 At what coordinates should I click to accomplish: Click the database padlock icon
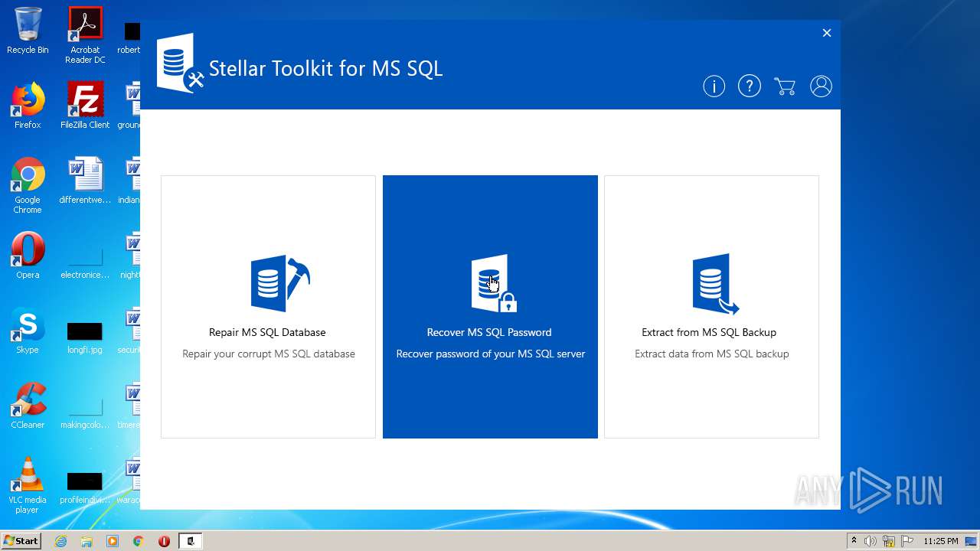(x=494, y=283)
